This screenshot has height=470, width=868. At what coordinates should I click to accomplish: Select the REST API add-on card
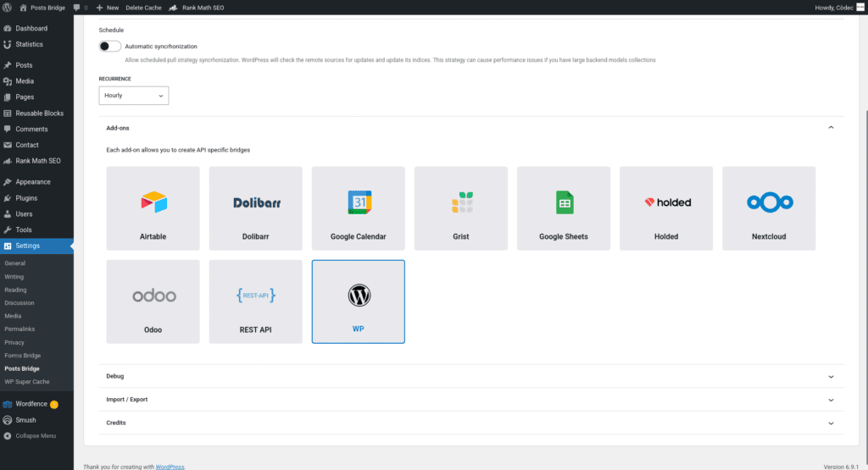coord(256,302)
